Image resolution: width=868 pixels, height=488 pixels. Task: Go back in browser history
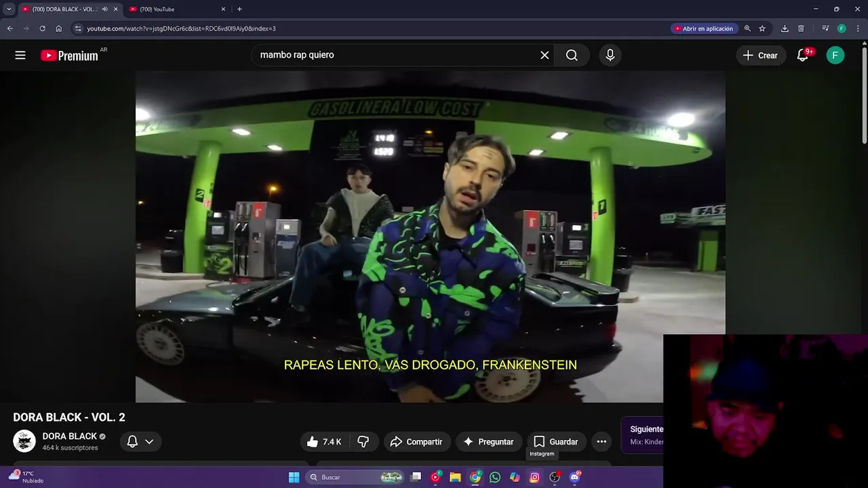[9, 28]
